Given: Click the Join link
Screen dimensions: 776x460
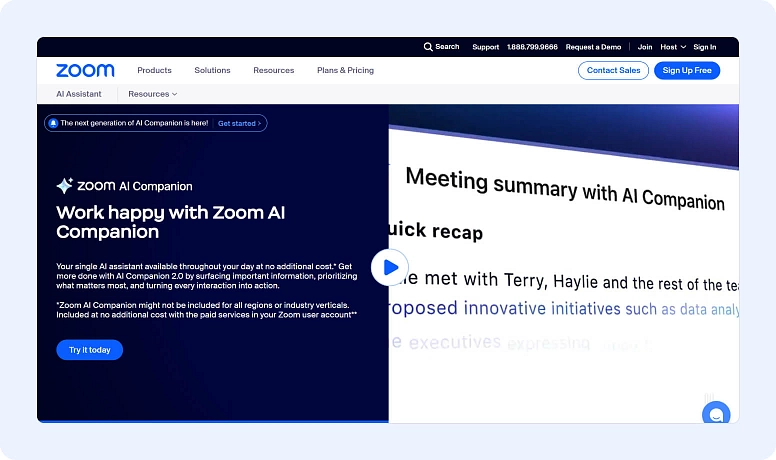Looking at the screenshot, I should click(645, 47).
